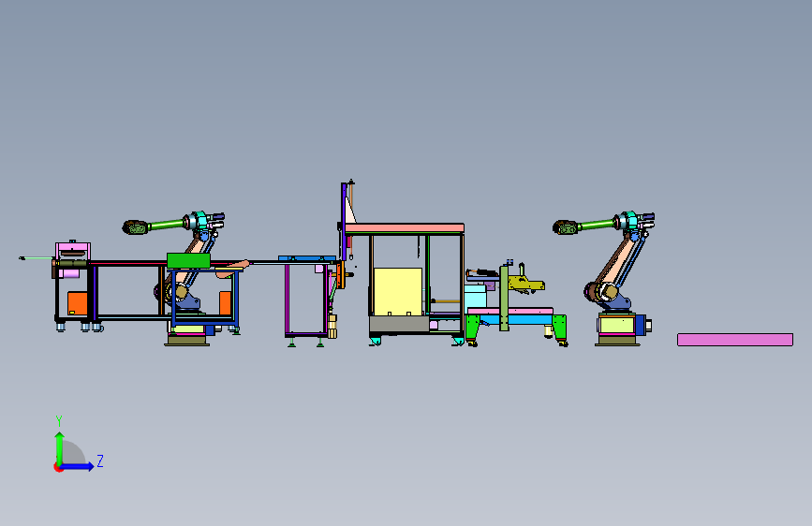The height and width of the screenshot is (526, 812).
Task: Select the large yellow box inside central frame
Action: click(398, 291)
